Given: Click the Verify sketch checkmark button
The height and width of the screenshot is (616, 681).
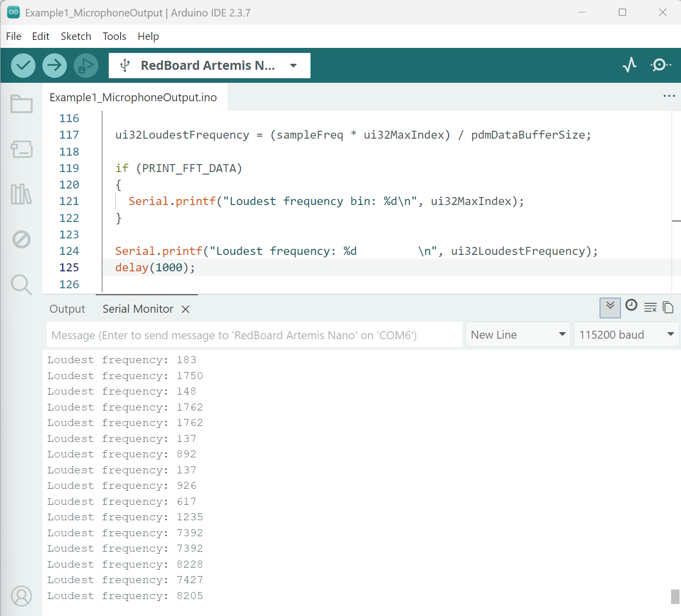Looking at the screenshot, I should tap(23, 65).
